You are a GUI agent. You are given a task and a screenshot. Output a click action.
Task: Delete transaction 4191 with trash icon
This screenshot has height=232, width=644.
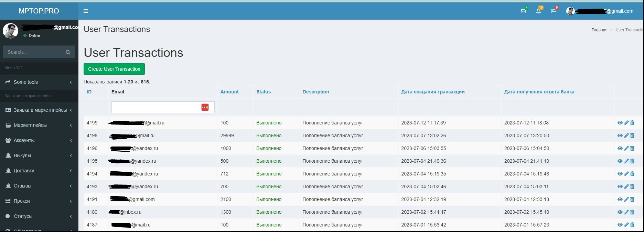632,199
